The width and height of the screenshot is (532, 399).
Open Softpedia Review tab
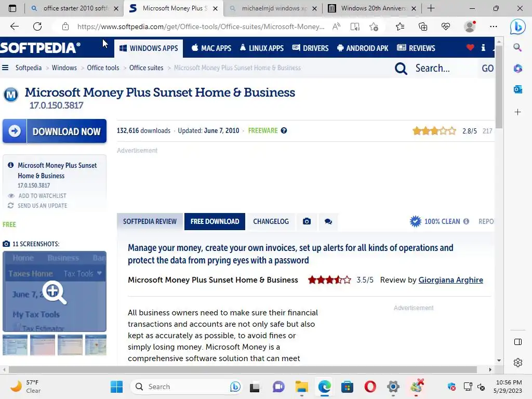coord(150,221)
